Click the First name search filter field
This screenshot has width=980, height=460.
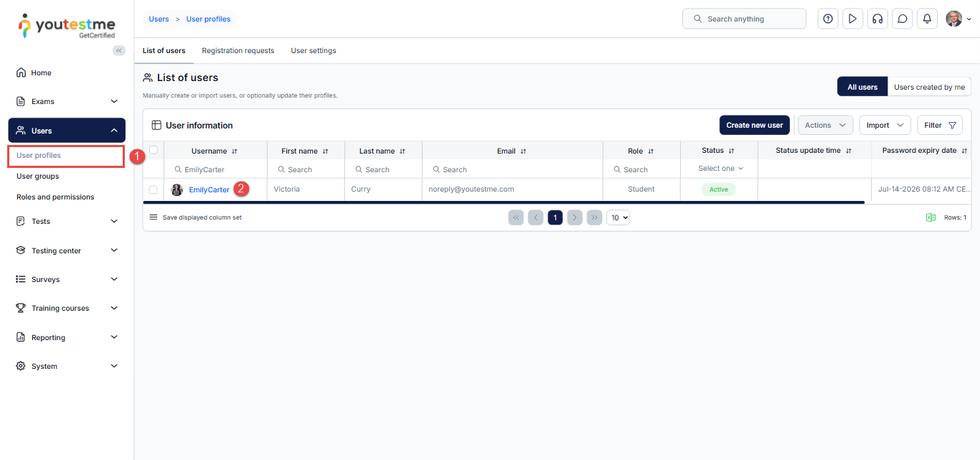(x=306, y=169)
